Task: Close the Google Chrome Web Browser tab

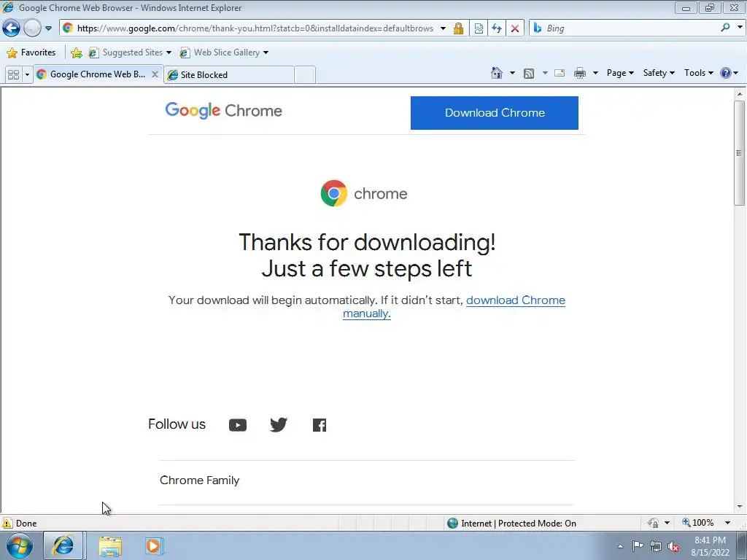Action: click(x=155, y=74)
